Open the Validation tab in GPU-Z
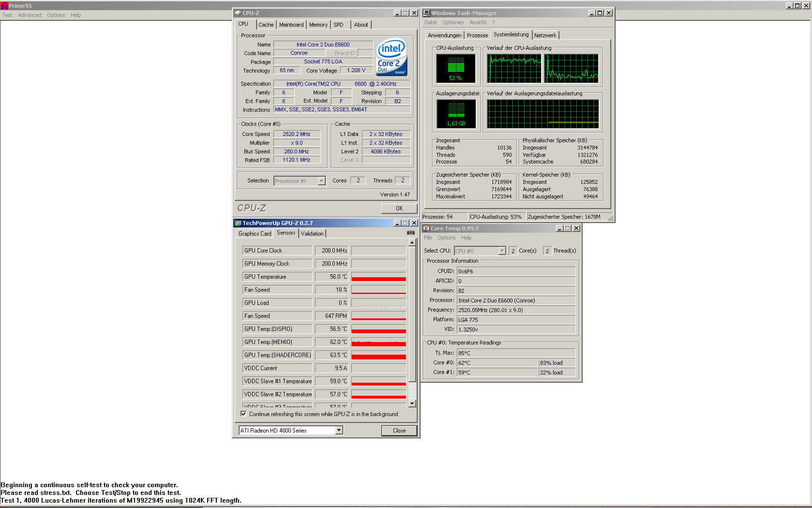This screenshot has height=508, width=812. [x=312, y=234]
